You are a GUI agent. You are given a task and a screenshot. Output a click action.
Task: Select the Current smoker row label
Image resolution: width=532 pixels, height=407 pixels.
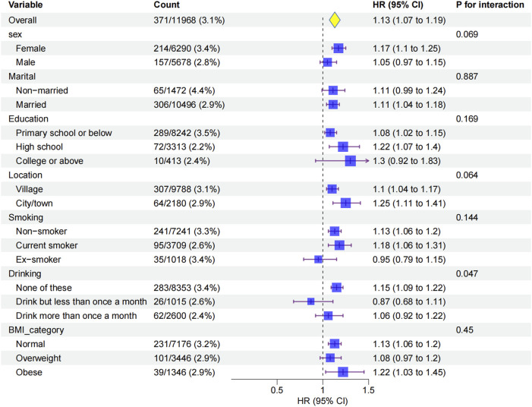[x=47, y=245]
